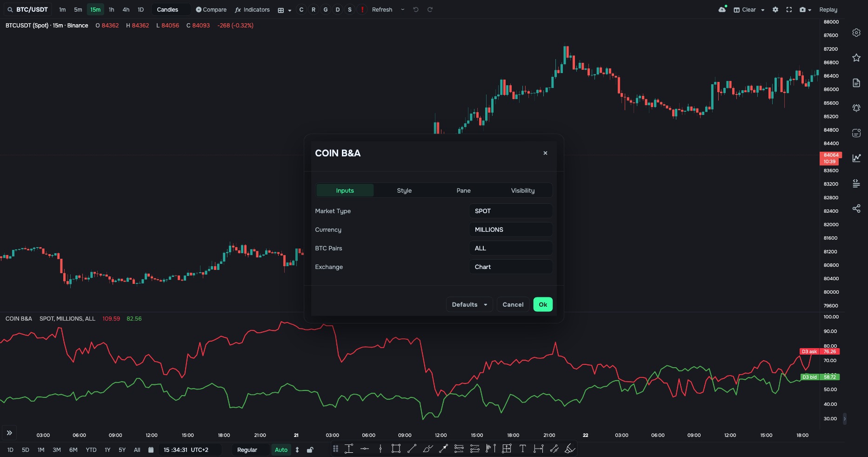Toggle the S circle button in toolbar
Screen dimensions: 868x457
pos(350,9)
